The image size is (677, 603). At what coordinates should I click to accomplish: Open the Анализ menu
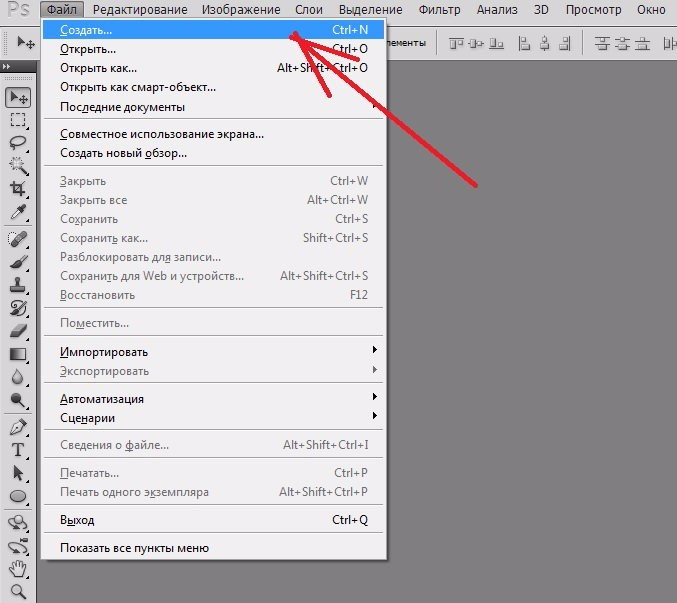pyautogui.click(x=497, y=9)
